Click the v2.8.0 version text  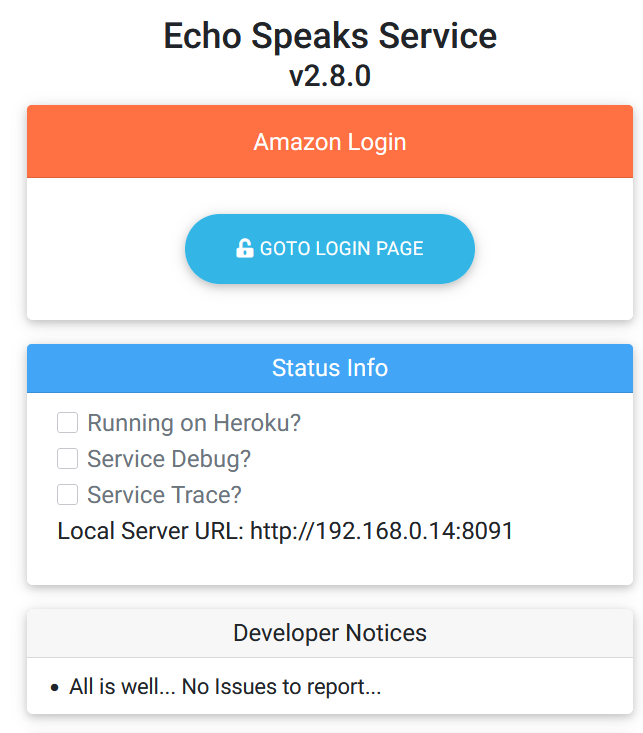click(x=330, y=76)
